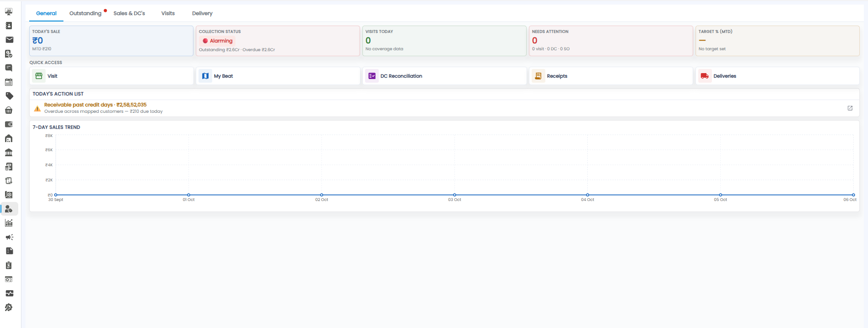This screenshot has width=868, height=328.
Task: Open the Deliveries quick access button
Action: pyautogui.click(x=778, y=76)
